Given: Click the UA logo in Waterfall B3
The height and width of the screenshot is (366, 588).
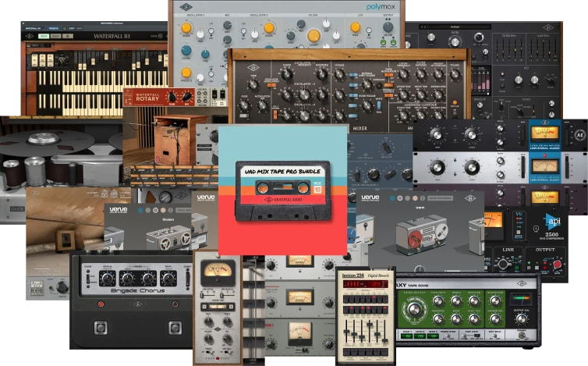Looking at the screenshot, I should [x=30, y=37].
